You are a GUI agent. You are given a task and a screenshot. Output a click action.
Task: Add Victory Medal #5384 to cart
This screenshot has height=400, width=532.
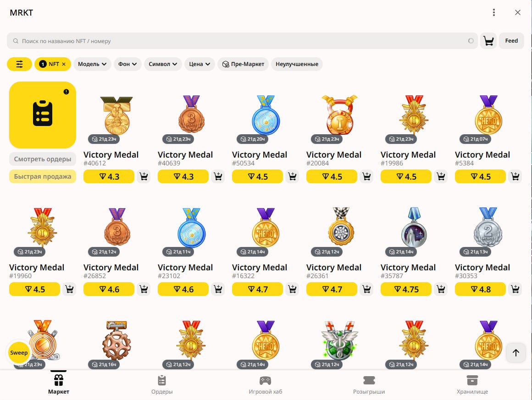point(515,176)
